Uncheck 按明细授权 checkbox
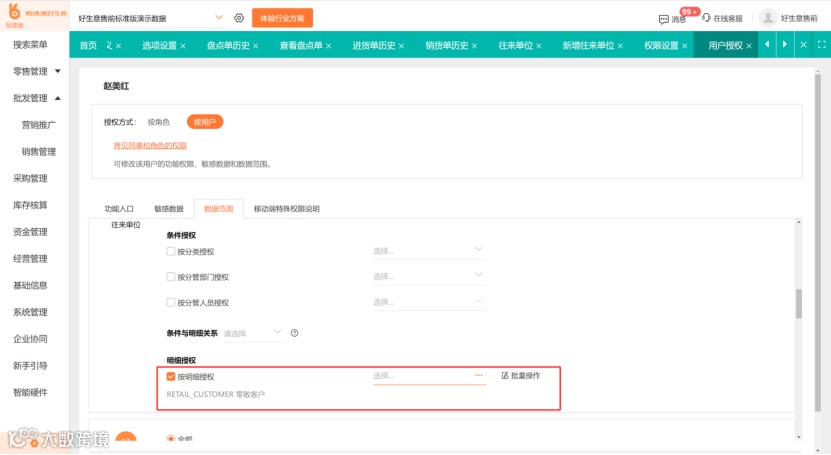 (x=171, y=377)
